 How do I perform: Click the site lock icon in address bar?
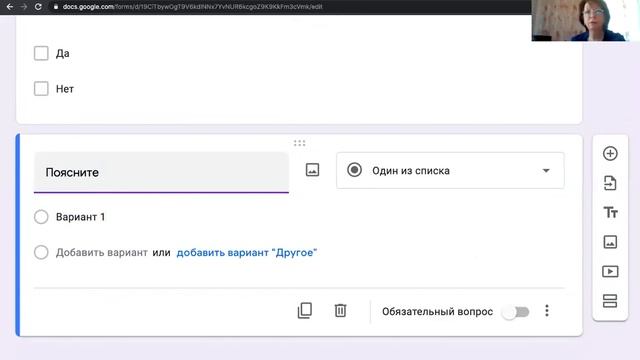click(56, 7)
